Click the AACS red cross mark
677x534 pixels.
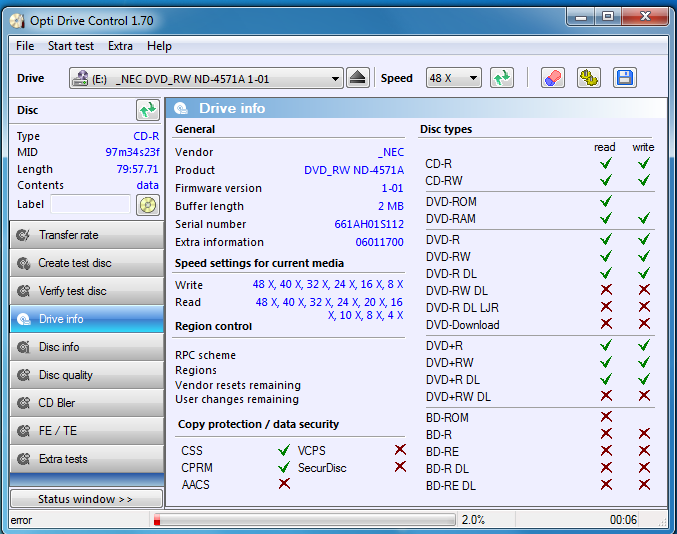(x=284, y=484)
